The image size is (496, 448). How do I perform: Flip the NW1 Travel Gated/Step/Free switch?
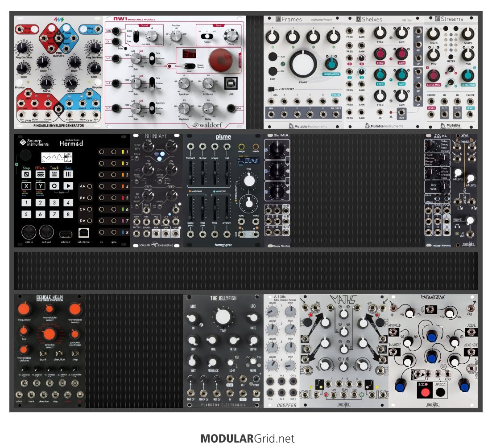[x=136, y=36]
